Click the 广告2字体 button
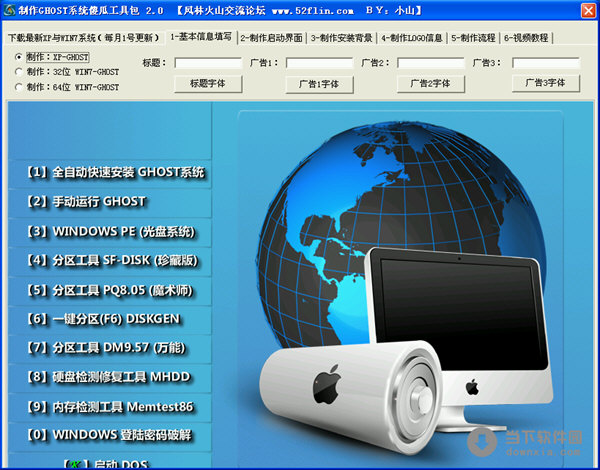The height and width of the screenshot is (470, 600). click(431, 83)
